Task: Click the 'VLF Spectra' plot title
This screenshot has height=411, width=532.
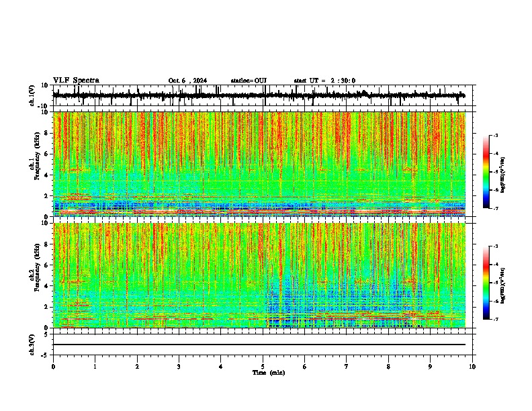Action: click(x=76, y=81)
